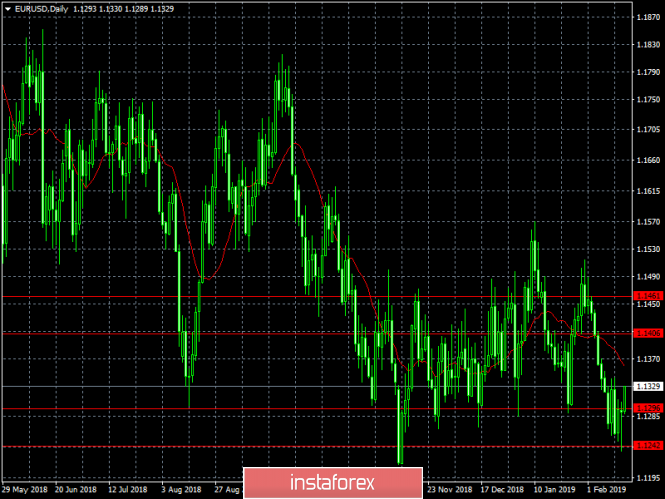Select the topmost red price level label
Image resolution: width=665 pixels, height=499 pixels.
pyautogui.click(x=648, y=296)
